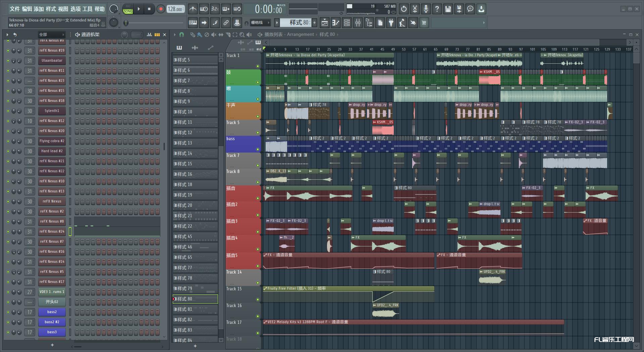Image resolution: width=644 pixels, height=352 pixels.
Task: Open the 文件 (File) menu
Action: pyautogui.click(x=15, y=9)
